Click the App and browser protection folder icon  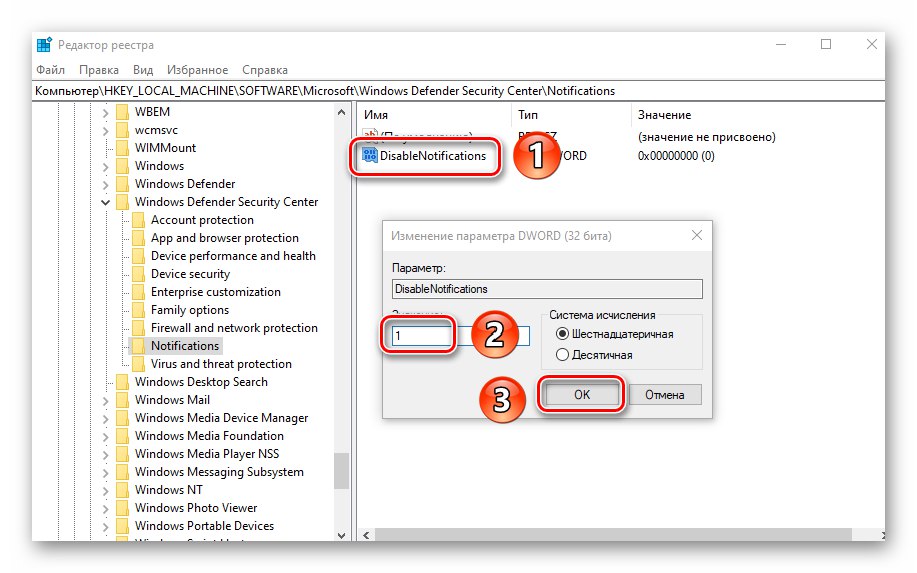(139, 239)
